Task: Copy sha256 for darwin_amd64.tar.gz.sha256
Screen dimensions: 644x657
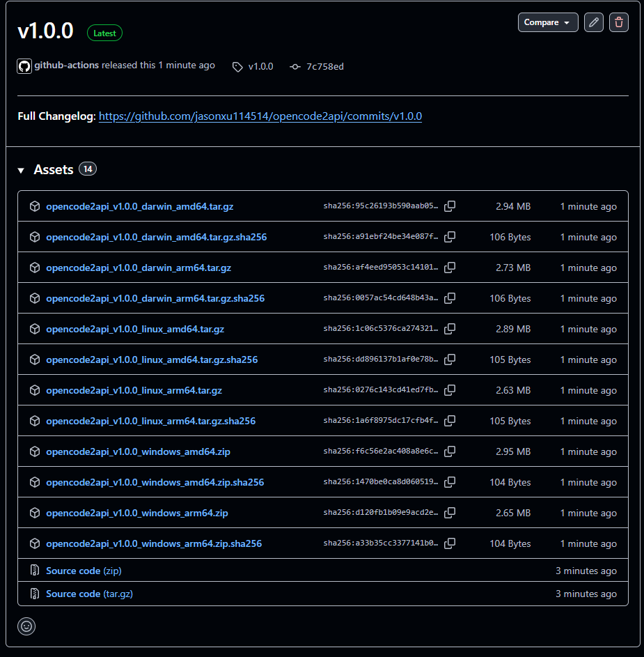Action: tap(450, 237)
